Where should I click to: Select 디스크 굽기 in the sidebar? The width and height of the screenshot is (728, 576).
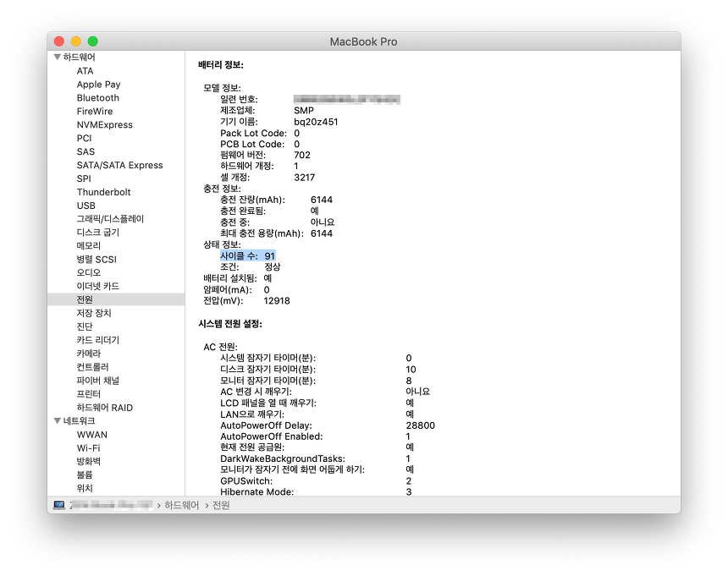[x=98, y=233]
